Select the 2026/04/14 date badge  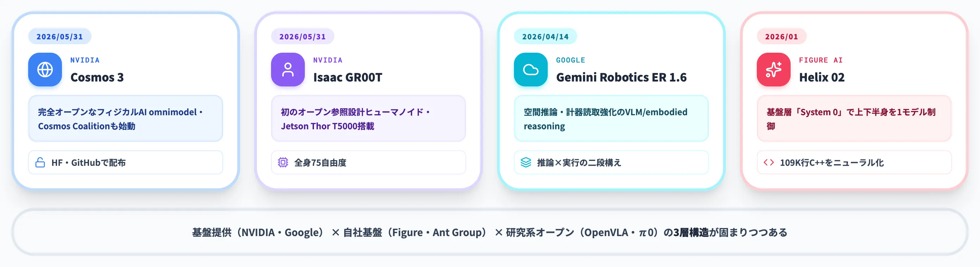[545, 37]
